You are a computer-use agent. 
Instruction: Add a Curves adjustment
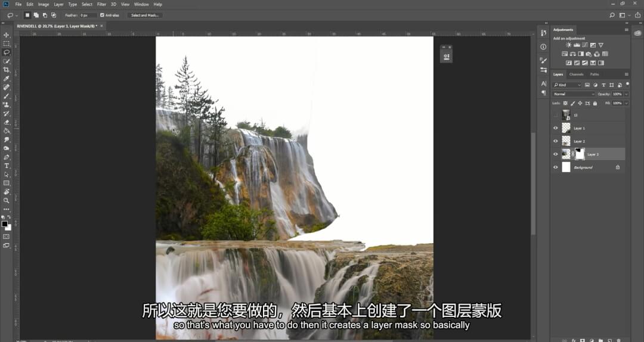click(585, 45)
